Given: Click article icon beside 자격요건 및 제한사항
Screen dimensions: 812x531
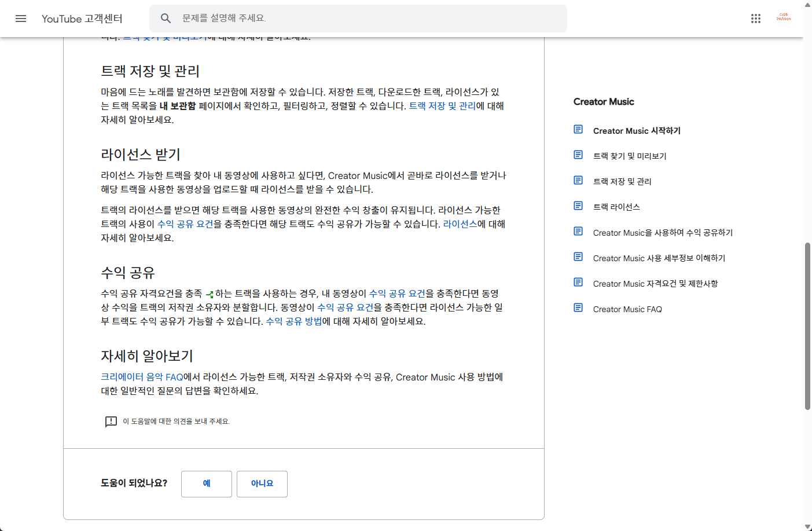Looking at the screenshot, I should coord(578,282).
